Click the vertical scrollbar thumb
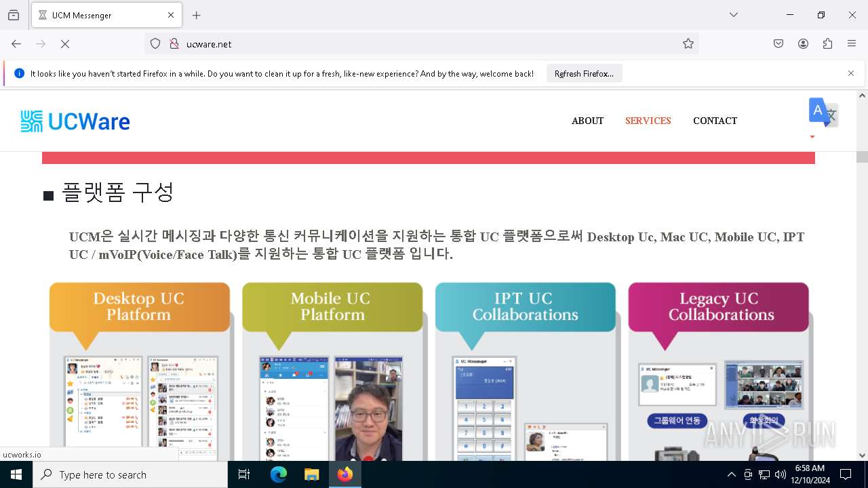Image resolution: width=868 pixels, height=488 pixels. 862,157
